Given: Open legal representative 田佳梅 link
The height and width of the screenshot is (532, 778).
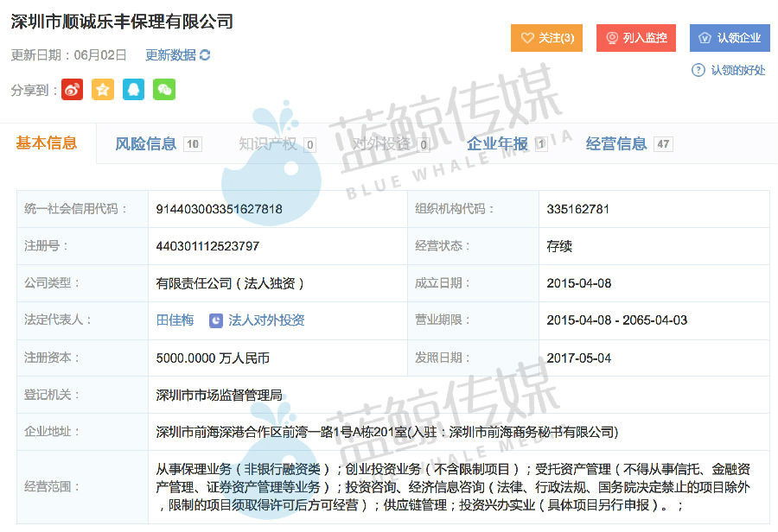Looking at the screenshot, I should coord(175,320).
